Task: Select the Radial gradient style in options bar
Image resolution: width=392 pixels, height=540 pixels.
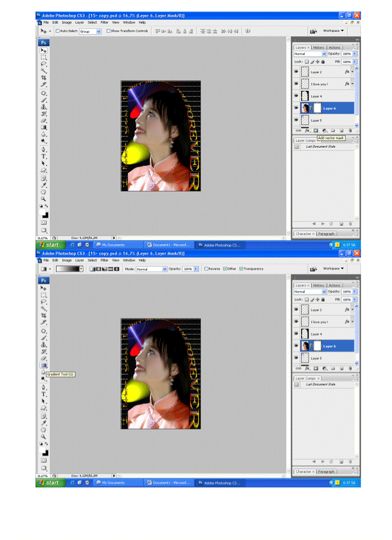Action: 98,268
